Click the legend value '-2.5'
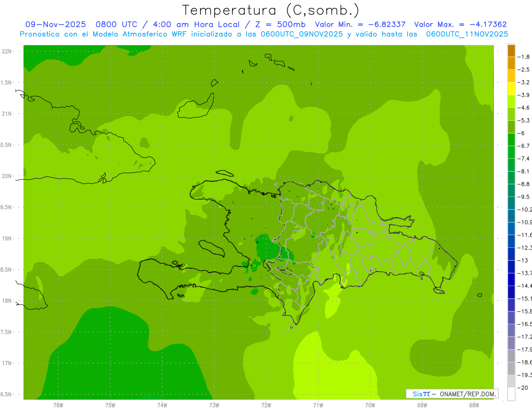The height and width of the screenshot is (411, 532). click(x=523, y=70)
